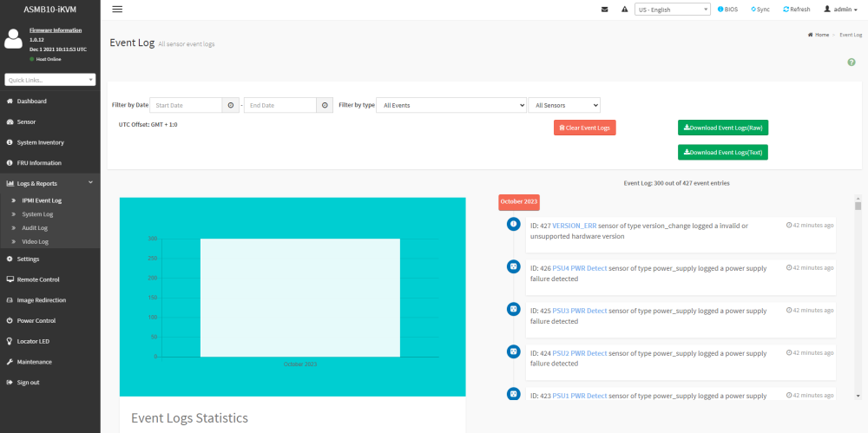Open the Quick Links dropdown
Screen dimensions: 868x433
click(x=49, y=80)
